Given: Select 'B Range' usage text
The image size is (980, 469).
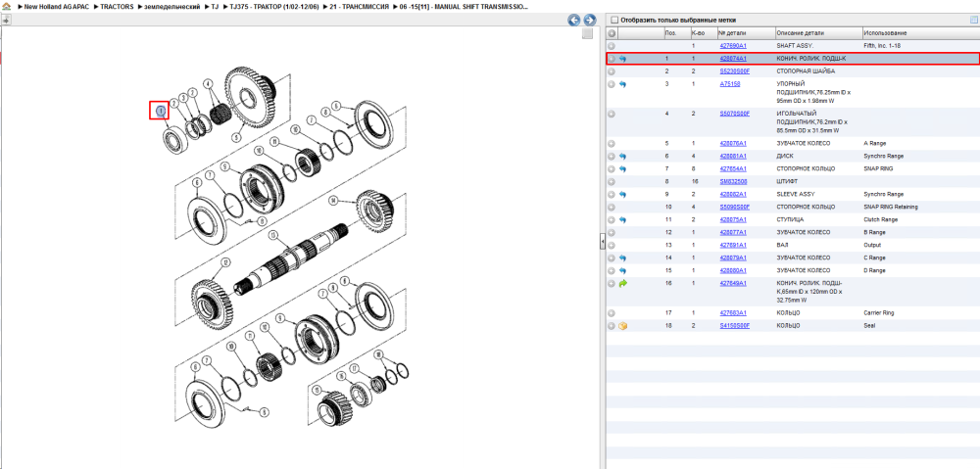Looking at the screenshot, I should pos(874,232).
